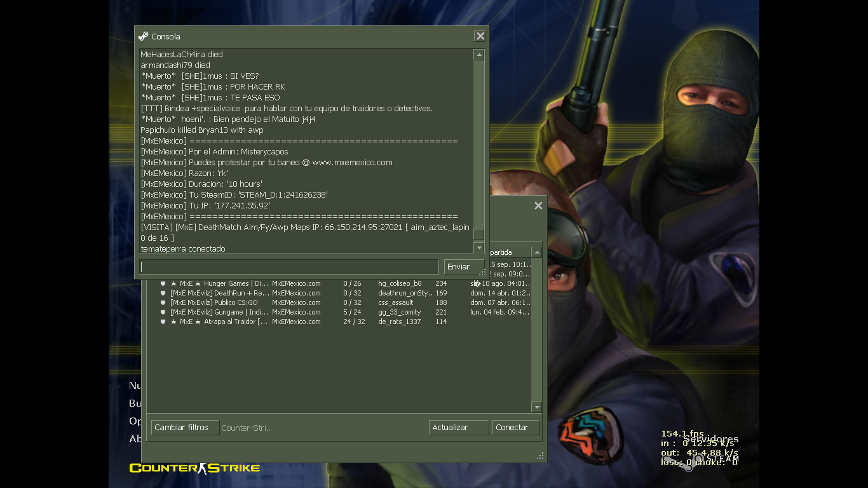The height and width of the screenshot is (488, 868).
Task: Click latency value 114
Action: (440, 322)
